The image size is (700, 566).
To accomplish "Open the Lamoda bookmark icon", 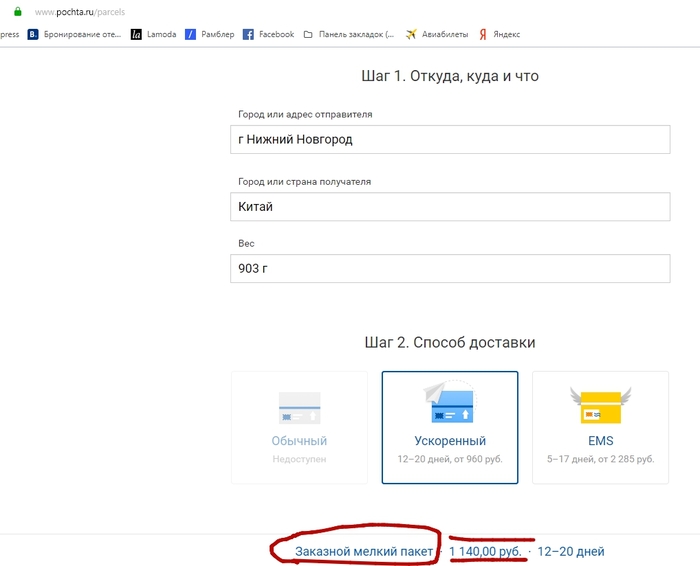I will (136, 34).
